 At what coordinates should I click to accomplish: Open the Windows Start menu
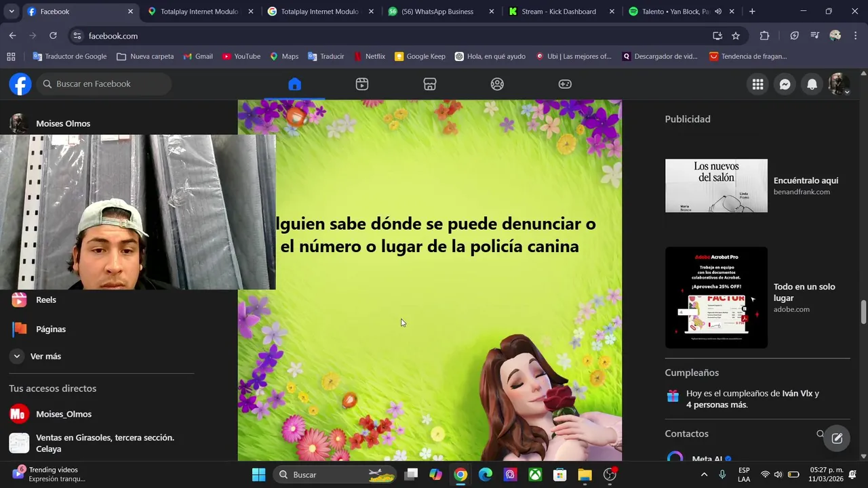[259, 474]
